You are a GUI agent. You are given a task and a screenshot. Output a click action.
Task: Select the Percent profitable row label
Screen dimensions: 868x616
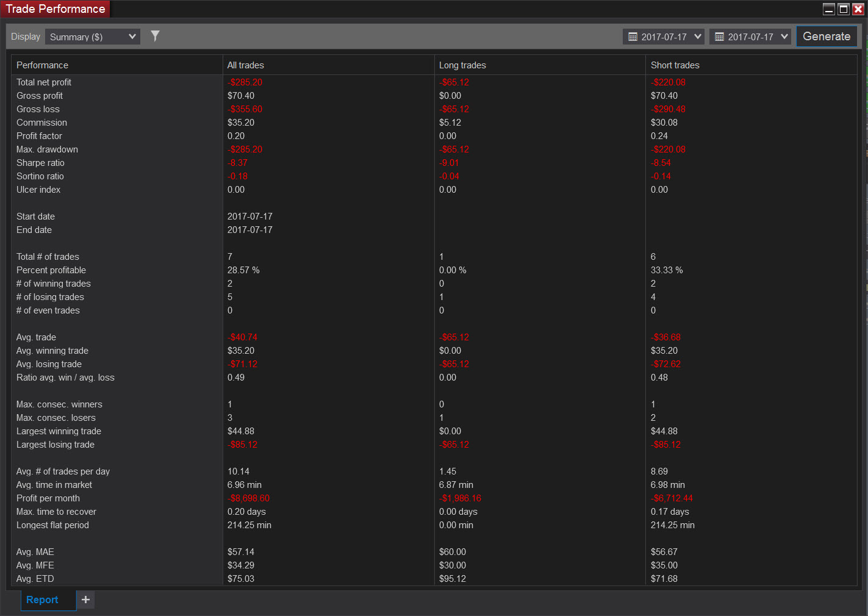pyautogui.click(x=51, y=270)
